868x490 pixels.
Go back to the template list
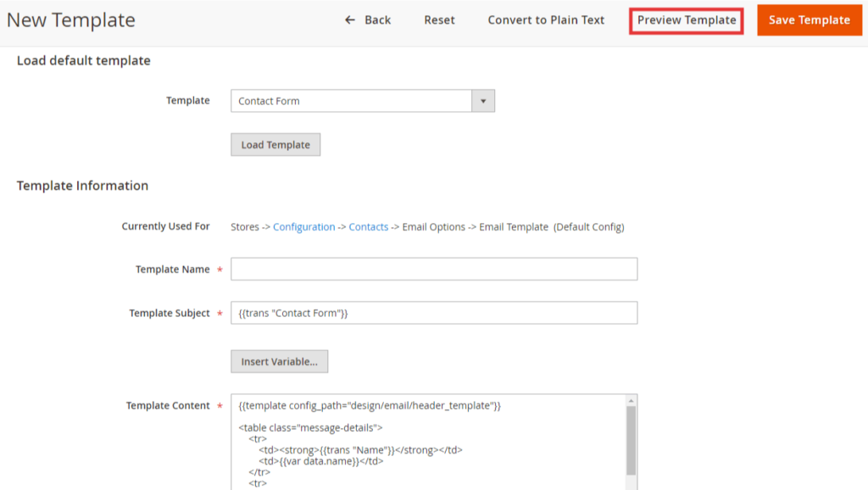coord(375,19)
